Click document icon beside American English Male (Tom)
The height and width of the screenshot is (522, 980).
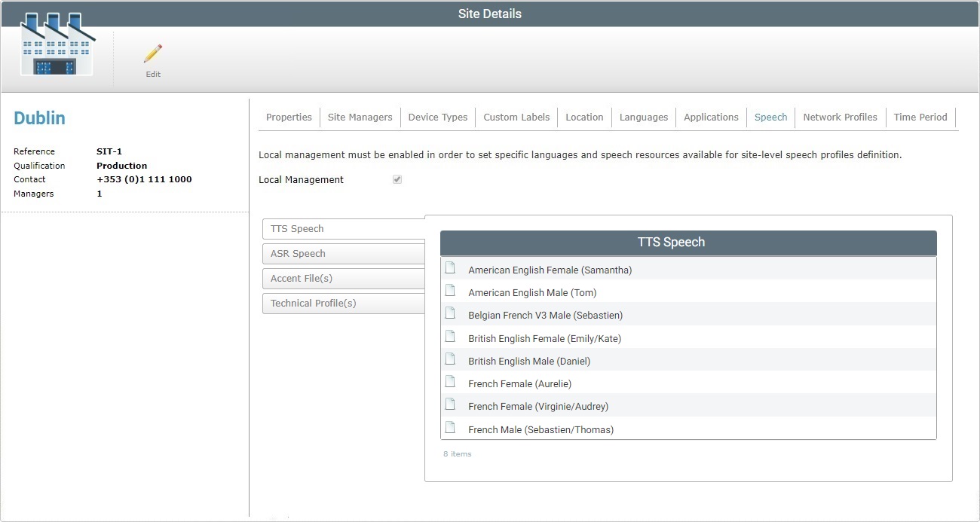[450, 291]
